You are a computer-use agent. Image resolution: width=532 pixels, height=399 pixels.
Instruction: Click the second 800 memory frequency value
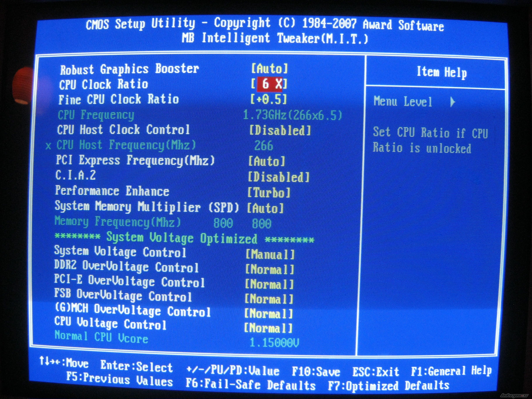261,223
